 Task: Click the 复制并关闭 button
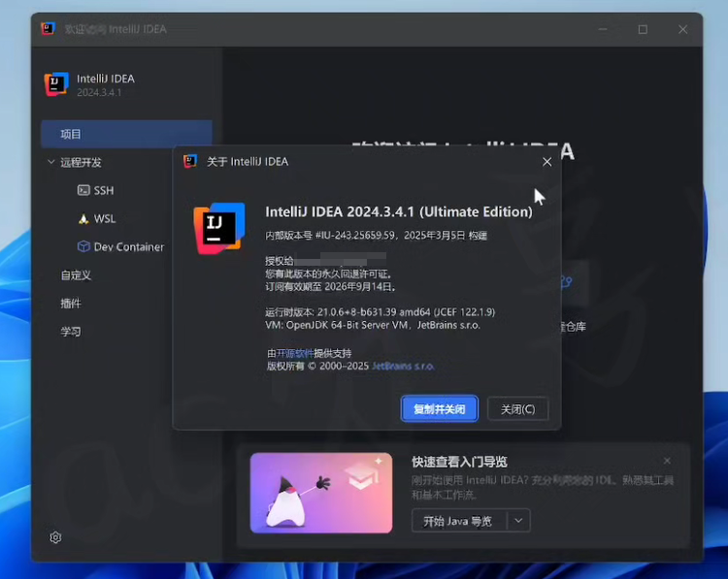pos(439,408)
